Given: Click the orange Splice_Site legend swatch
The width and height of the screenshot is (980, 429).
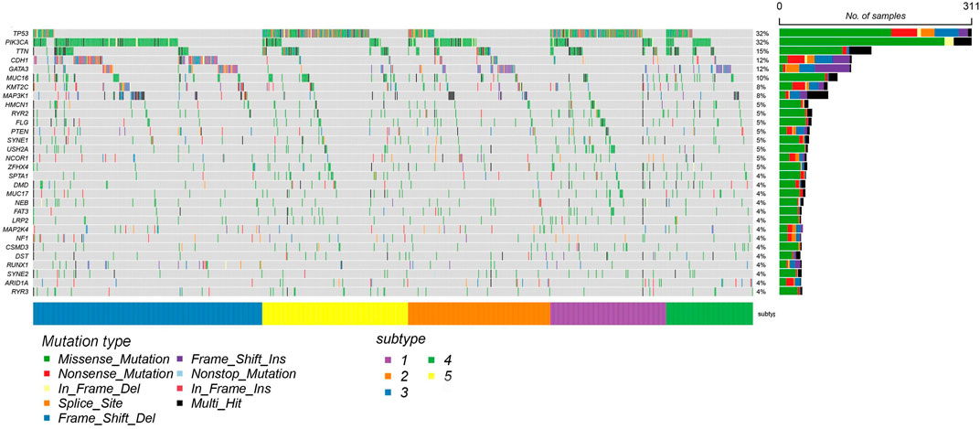Looking at the screenshot, I should [x=48, y=404].
